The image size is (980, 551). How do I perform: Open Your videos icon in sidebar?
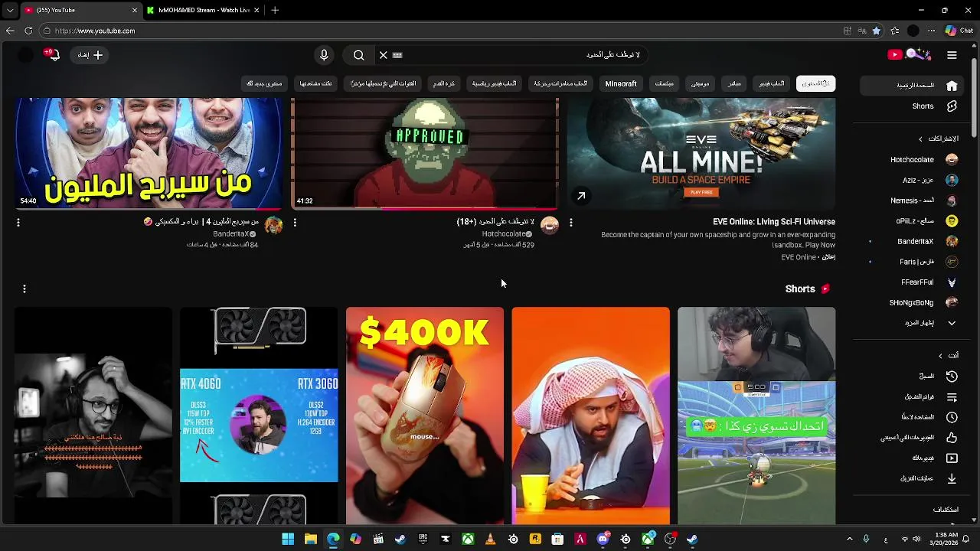[952, 458]
